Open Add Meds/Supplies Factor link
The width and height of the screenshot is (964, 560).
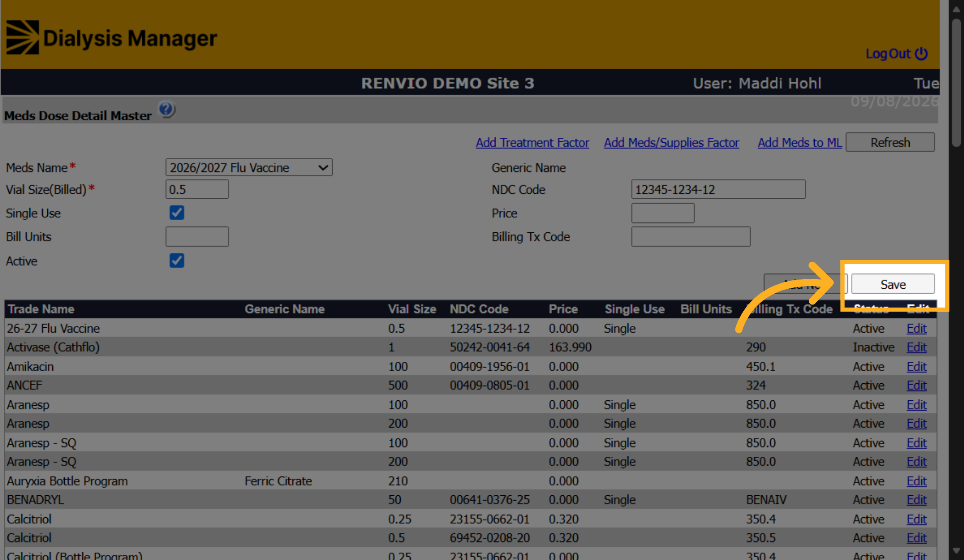coord(671,142)
